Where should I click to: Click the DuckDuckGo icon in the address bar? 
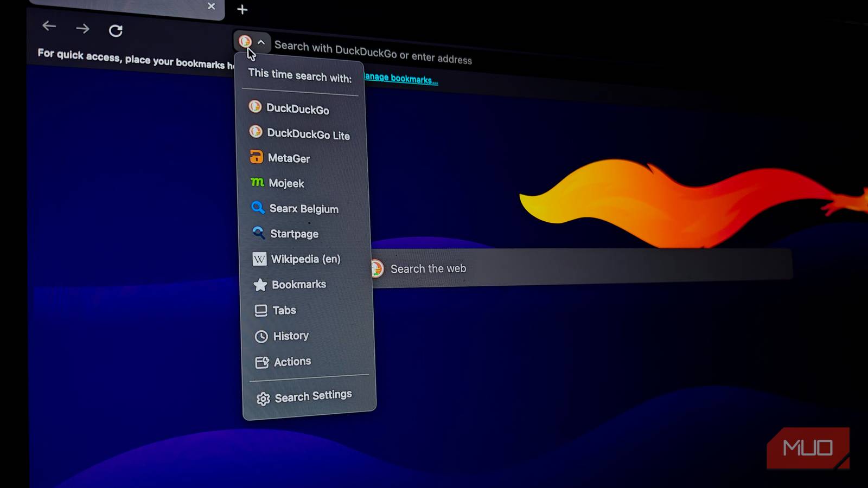tap(245, 41)
